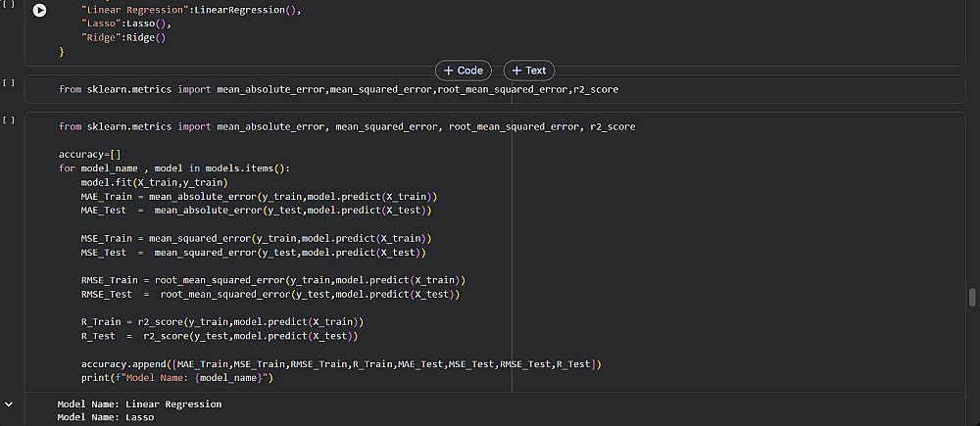Click the MSE_Train assignment line
The height and width of the screenshot is (426, 980).
click(x=256, y=239)
